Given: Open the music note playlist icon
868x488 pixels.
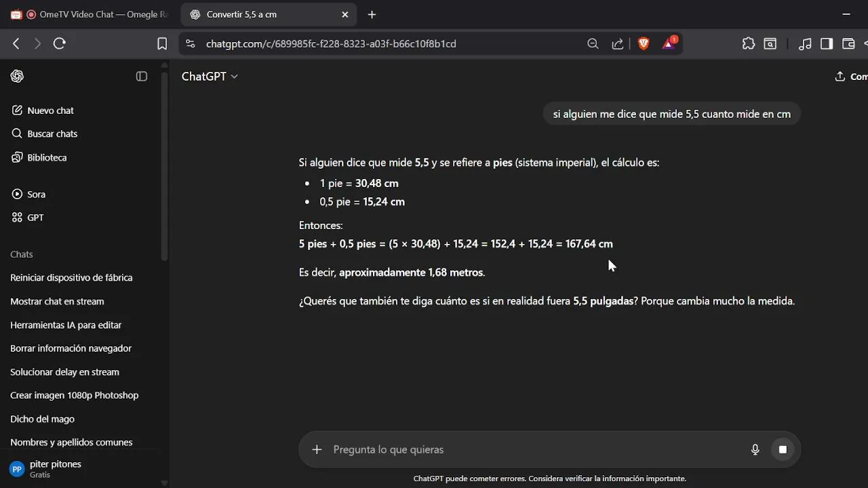Looking at the screenshot, I should pos(805,43).
